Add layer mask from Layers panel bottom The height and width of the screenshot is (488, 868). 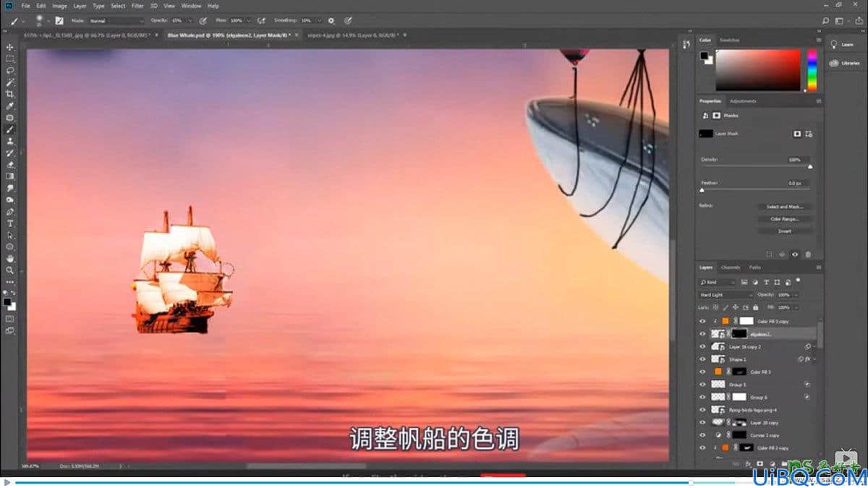[759, 463]
